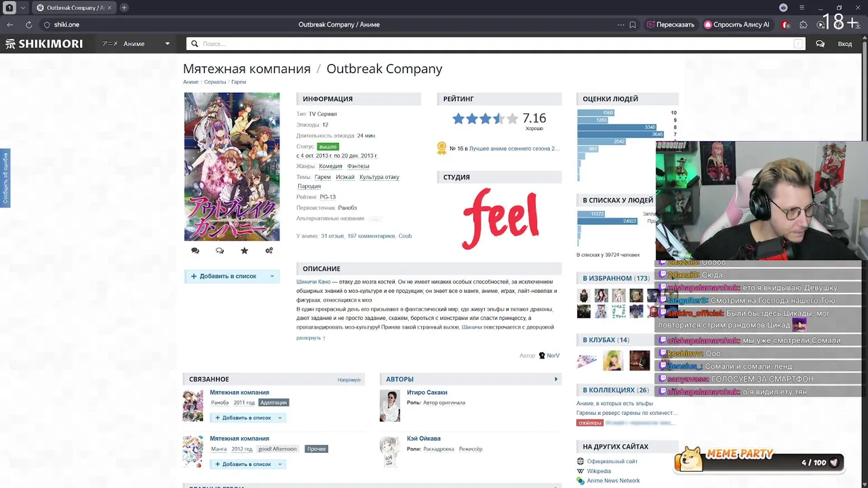Open the Кэй Ойкава author link
Viewport: 868px width, 488px height.
click(x=424, y=439)
